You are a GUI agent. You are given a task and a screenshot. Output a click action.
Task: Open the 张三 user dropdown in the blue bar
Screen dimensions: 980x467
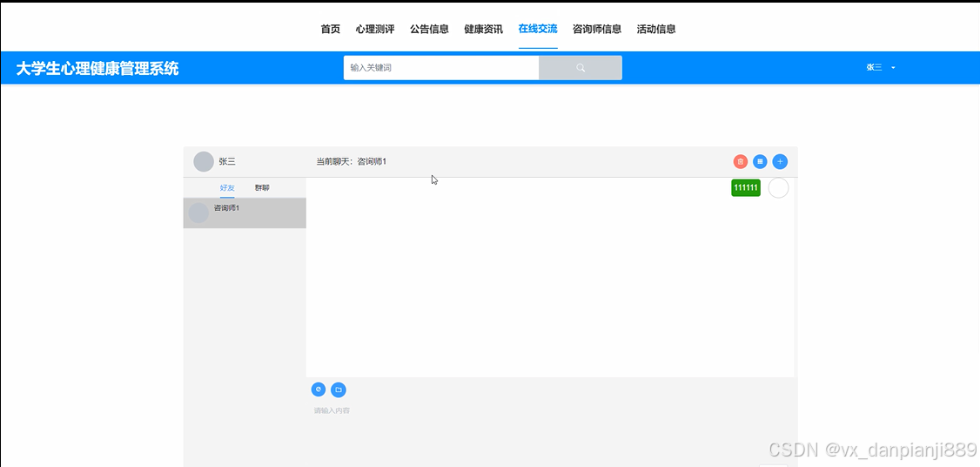881,68
